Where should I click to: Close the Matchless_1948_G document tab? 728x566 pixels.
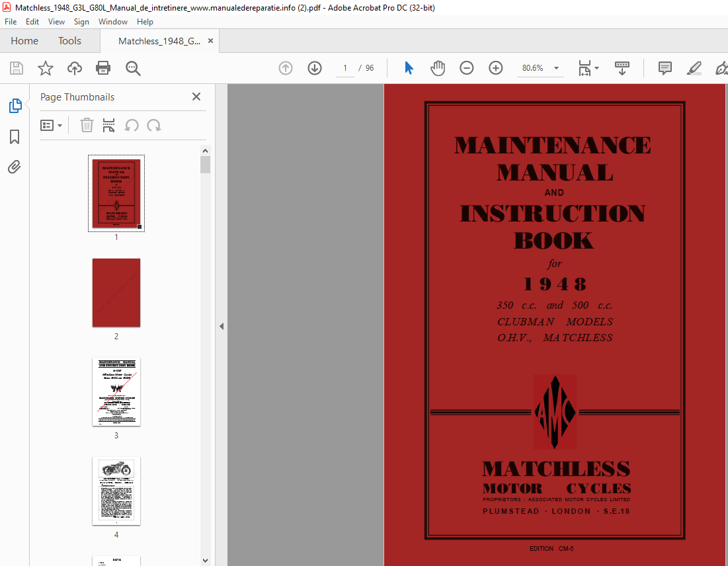210,41
